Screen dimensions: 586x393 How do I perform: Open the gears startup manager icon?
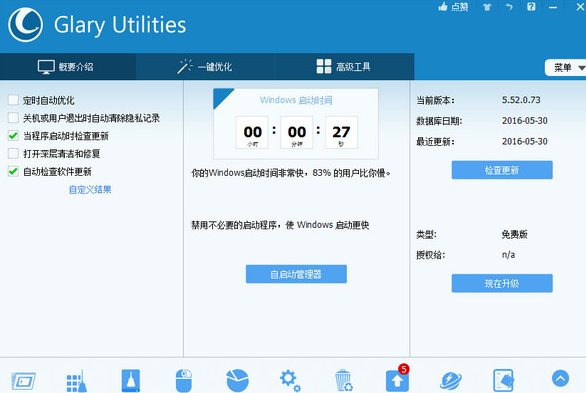click(x=290, y=381)
